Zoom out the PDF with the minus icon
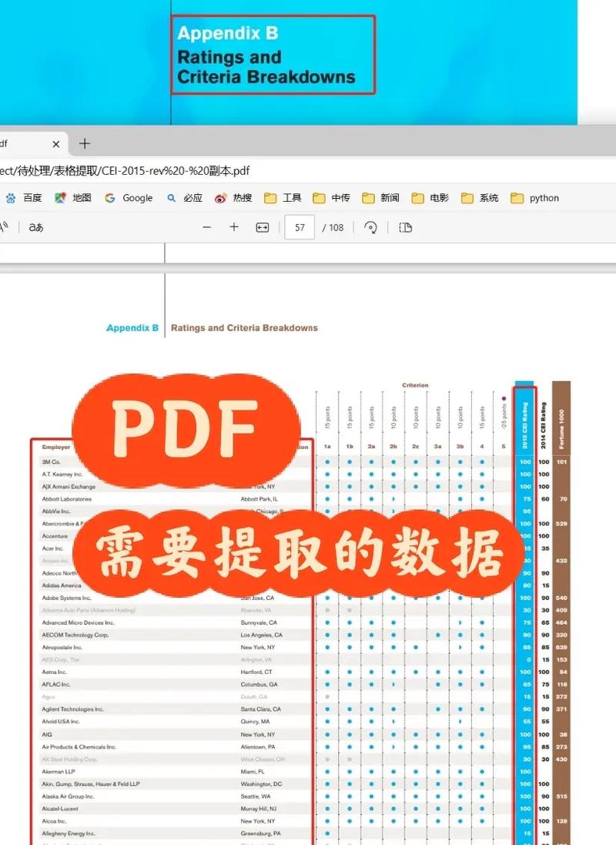The width and height of the screenshot is (616, 845). [207, 227]
